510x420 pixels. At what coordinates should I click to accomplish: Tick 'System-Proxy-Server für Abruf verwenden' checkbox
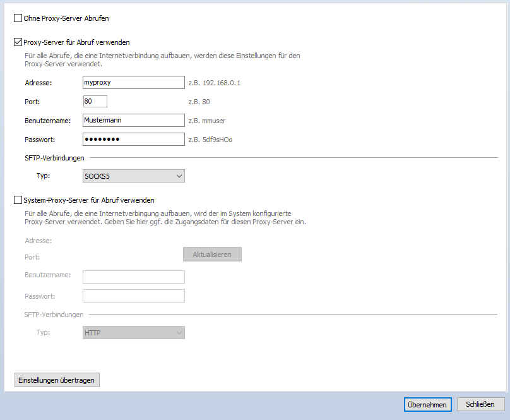[18, 200]
